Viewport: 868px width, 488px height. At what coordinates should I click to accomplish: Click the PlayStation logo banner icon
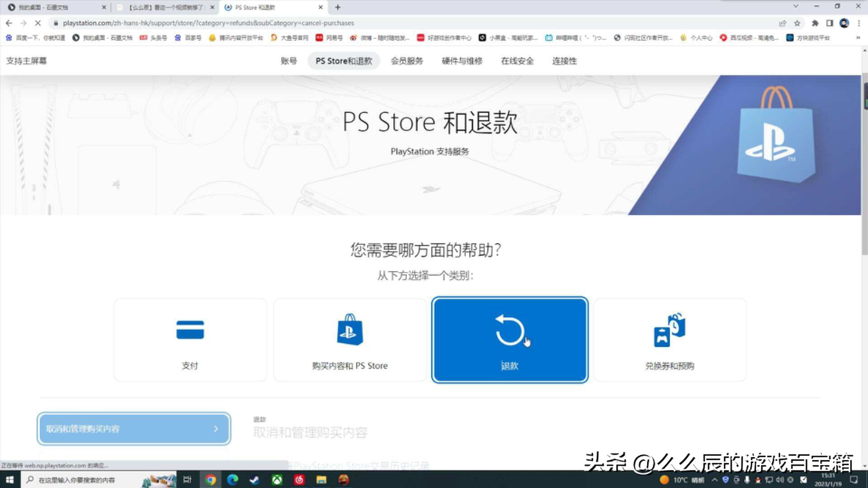pos(777,142)
